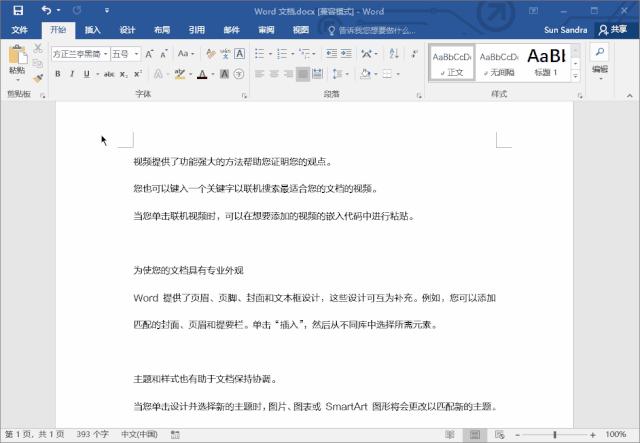Apply distributed alignment to paragraph
Image resolution: width=640 pixels, height=443 pixels.
[x=317, y=74]
